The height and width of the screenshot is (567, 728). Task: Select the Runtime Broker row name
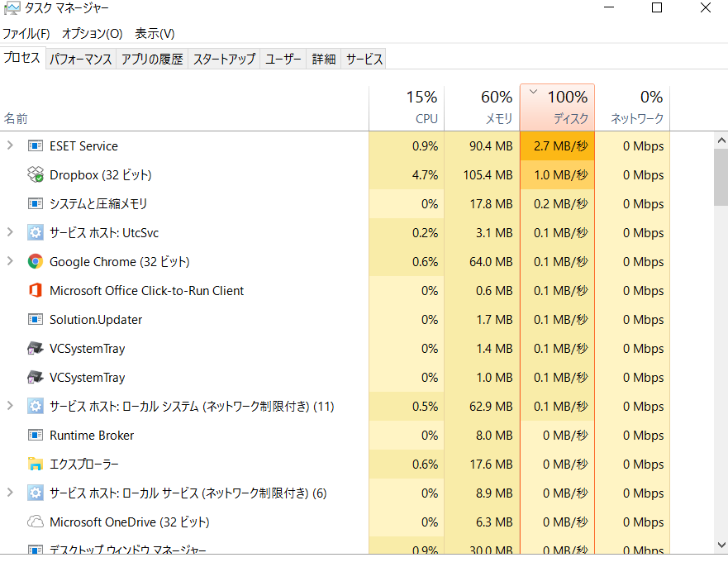click(92, 435)
